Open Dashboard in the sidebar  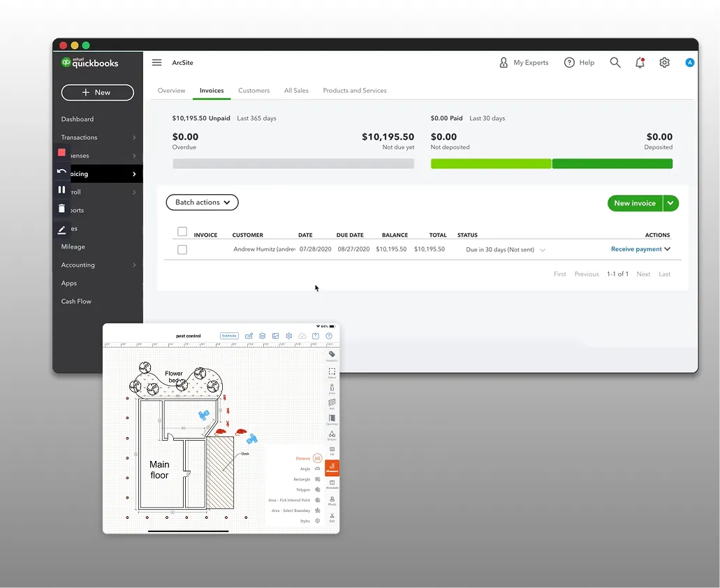click(x=77, y=119)
